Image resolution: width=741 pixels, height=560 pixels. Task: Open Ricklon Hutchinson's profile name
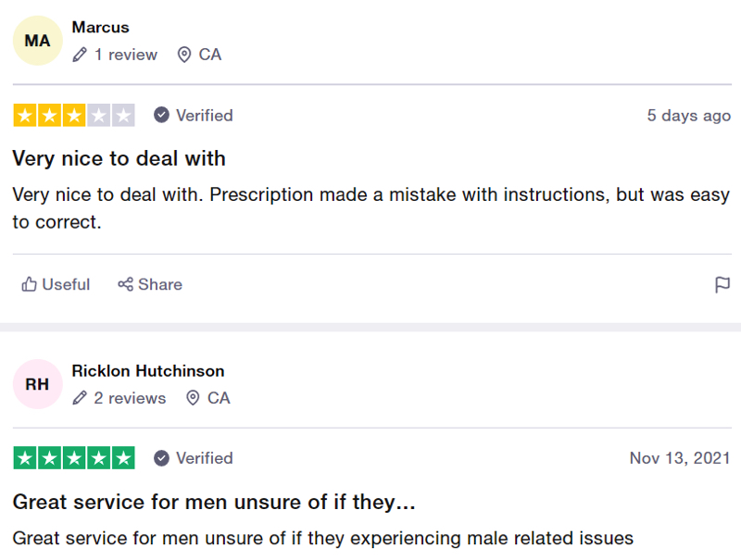point(148,371)
